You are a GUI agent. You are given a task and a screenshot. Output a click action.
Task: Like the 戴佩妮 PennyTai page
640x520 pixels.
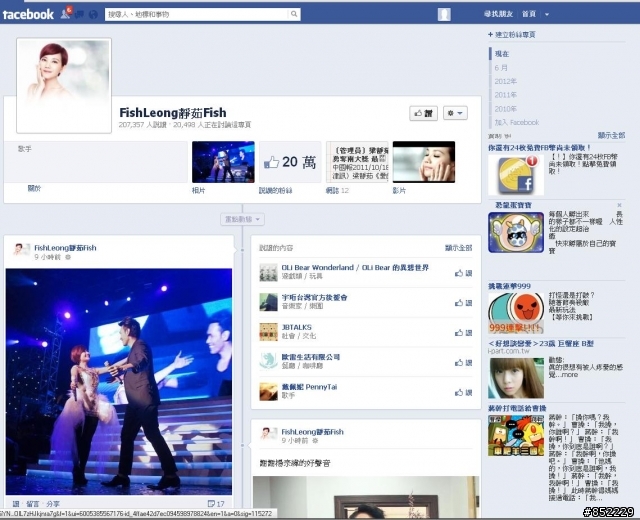click(x=464, y=392)
